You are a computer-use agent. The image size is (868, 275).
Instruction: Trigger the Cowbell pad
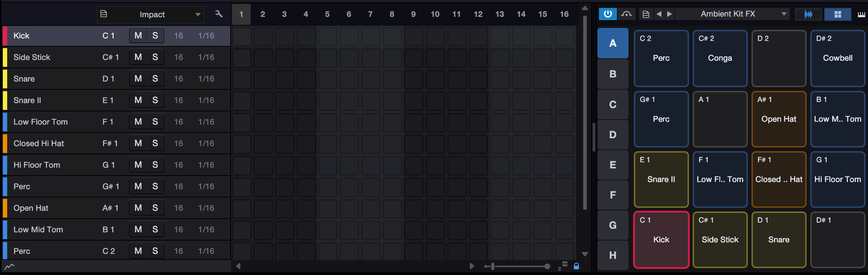click(x=838, y=58)
